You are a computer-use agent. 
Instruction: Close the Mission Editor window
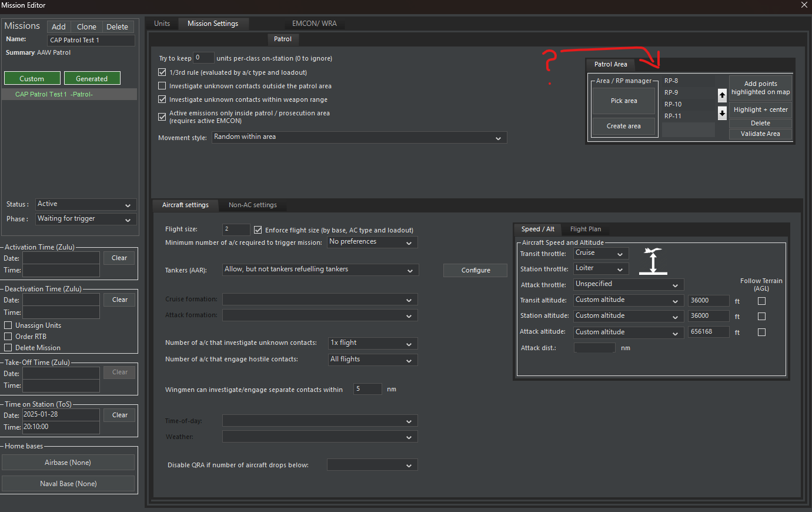[x=804, y=5]
